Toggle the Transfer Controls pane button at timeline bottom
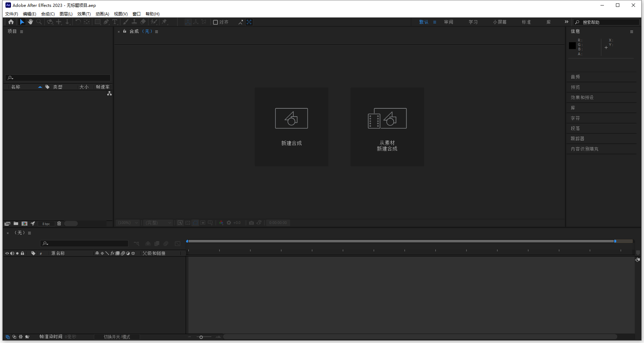This screenshot has width=644, height=343. coord(14,337)
